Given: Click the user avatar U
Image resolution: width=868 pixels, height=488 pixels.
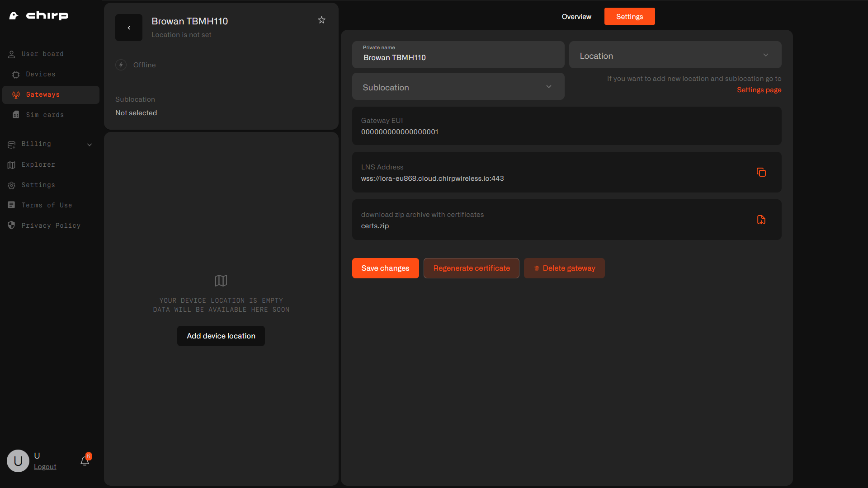Looking at the screenshot, I should (x=18, y=461).
